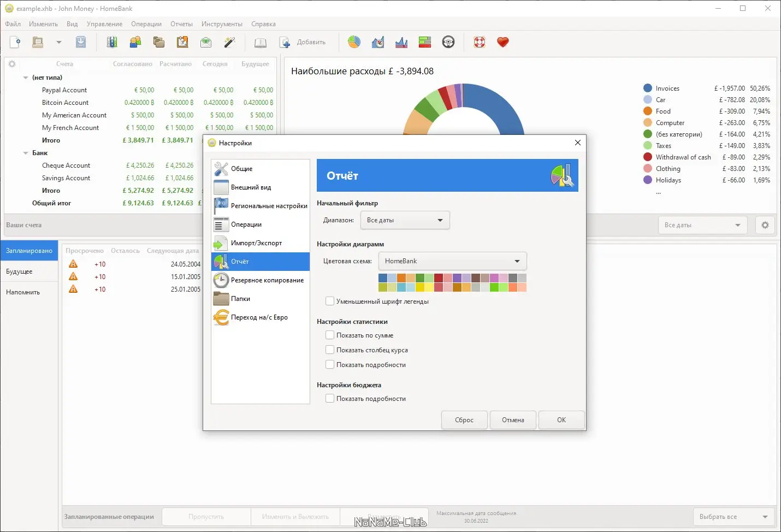Click the Food legend color dot

point(648,111)
